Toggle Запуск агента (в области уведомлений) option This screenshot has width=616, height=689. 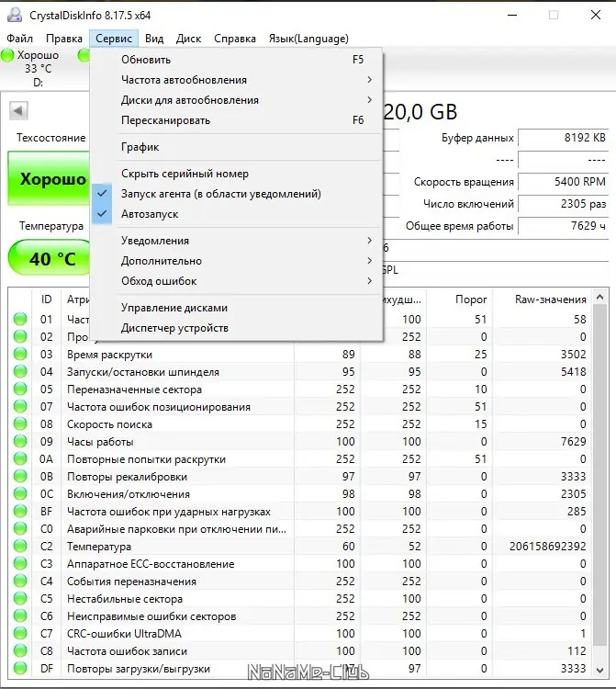point(236,194)
